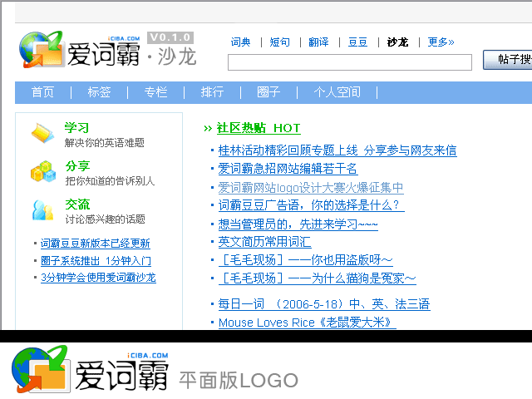Viewport: 532px width, 399px height.
Task: Open Mouse Loves Rice 《老鼠爱大米》 post
Action: click(307, 323)
